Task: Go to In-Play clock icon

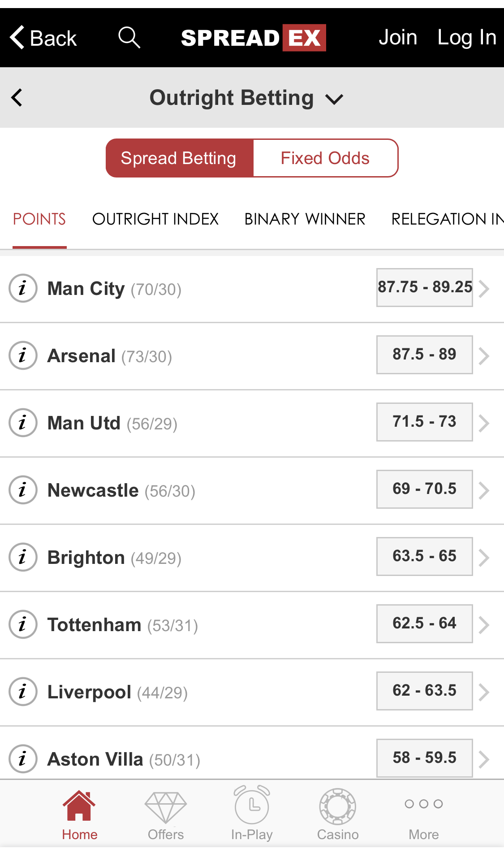Action: click(252, 805)
